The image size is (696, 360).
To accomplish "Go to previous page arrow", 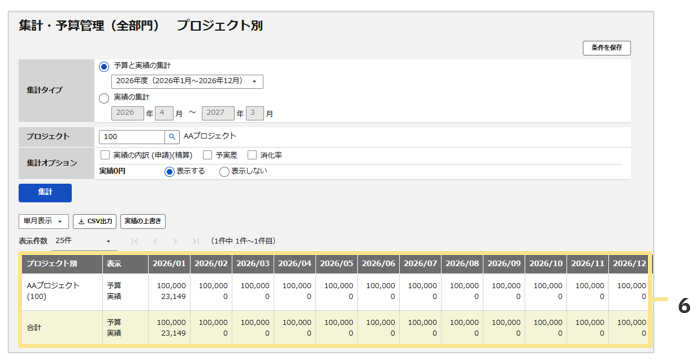I will pos(155,241).
